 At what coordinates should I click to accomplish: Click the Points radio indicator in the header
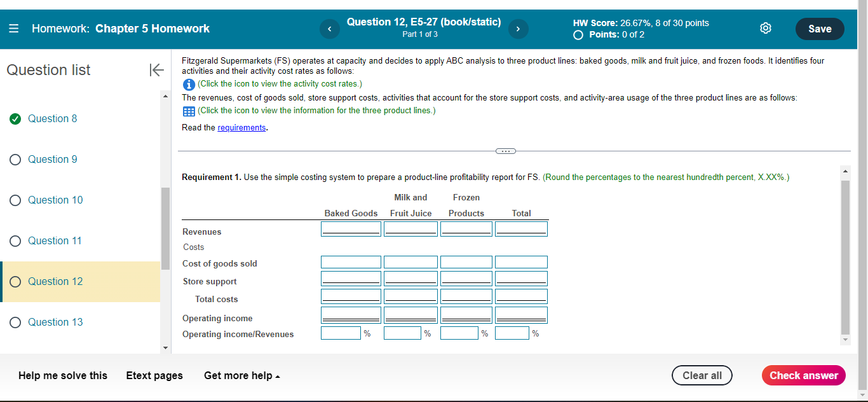[x=578, y=35]
